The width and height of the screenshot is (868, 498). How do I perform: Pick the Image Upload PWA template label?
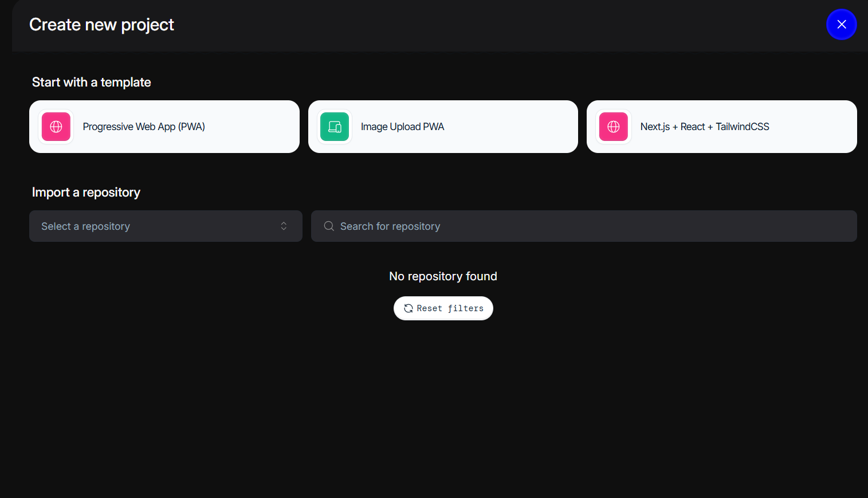click(x=402, y=127)
